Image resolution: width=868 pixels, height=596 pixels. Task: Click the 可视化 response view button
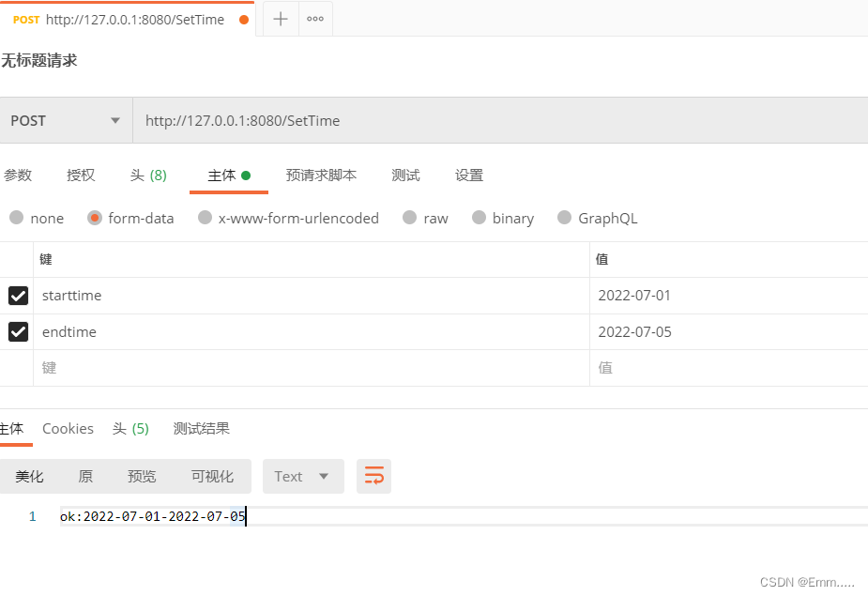pyautogui.click(x=213, y=476)
